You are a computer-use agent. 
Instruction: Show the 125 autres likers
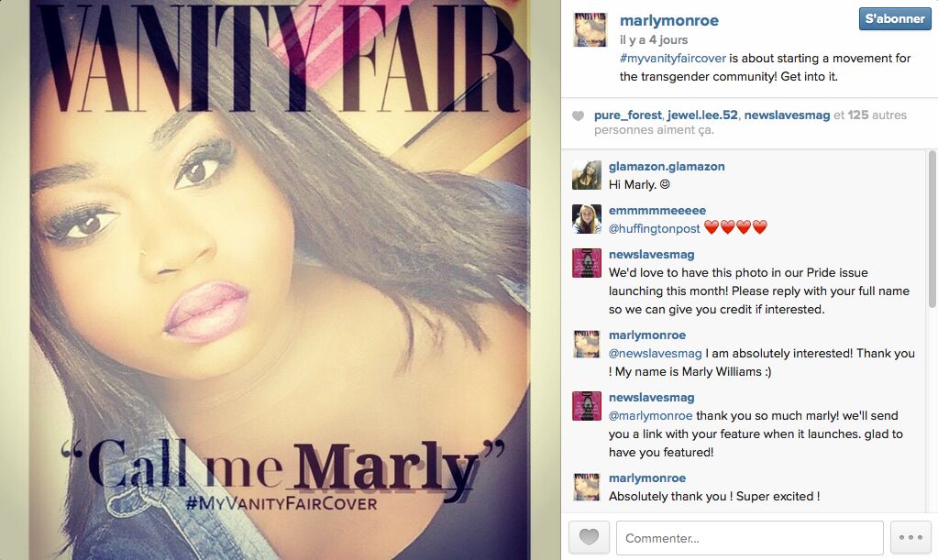pyautogui.click(x=877, y=115)
